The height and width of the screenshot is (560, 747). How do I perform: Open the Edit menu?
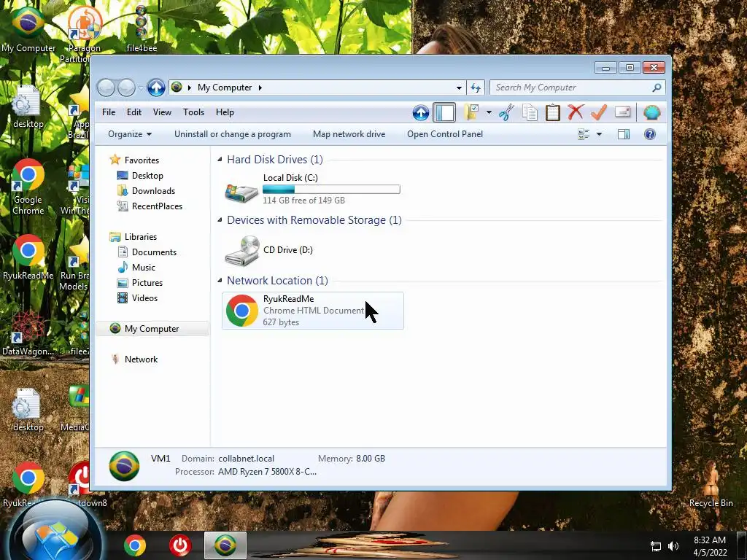point(134,112)
